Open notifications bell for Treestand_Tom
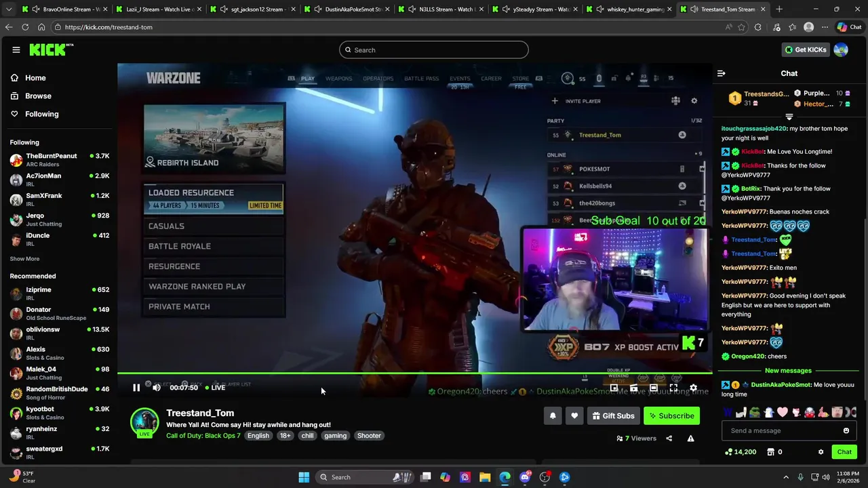Viewport: 868px width, 488px height. coord(553,415)
